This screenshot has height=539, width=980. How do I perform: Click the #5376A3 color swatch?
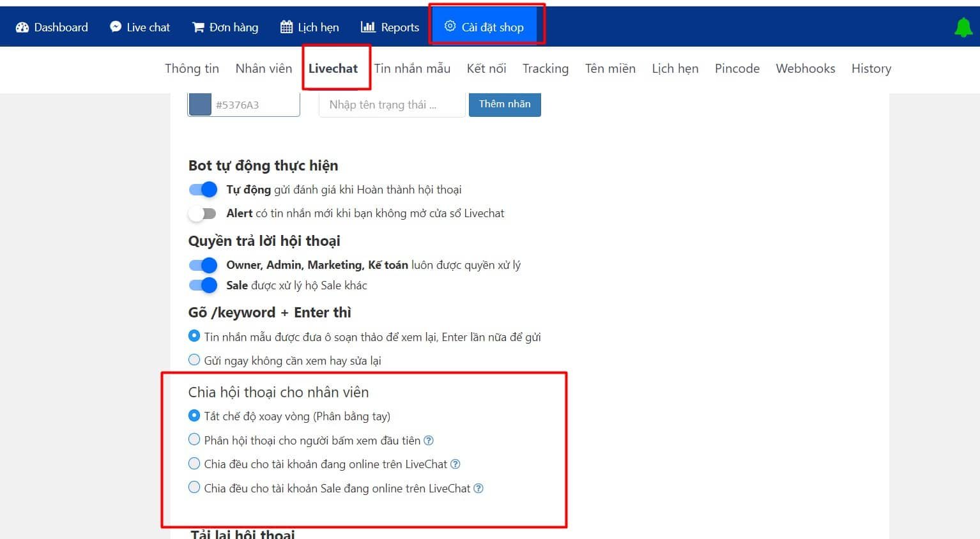tap(199, 103)
